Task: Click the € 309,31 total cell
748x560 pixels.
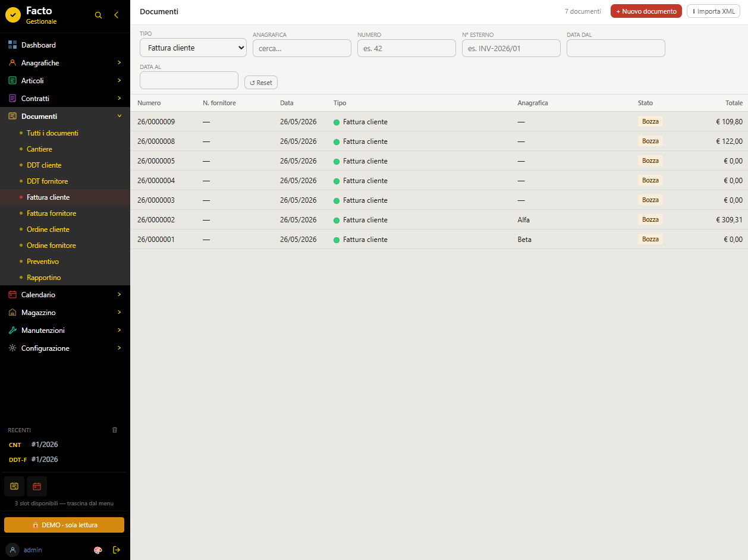Action: (x=729, y=220)
